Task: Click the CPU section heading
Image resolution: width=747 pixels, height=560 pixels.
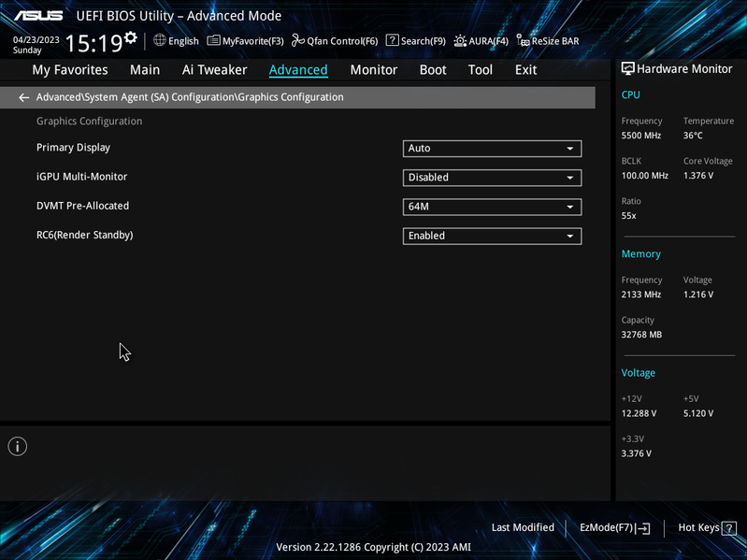Action: tap(630, 95)
